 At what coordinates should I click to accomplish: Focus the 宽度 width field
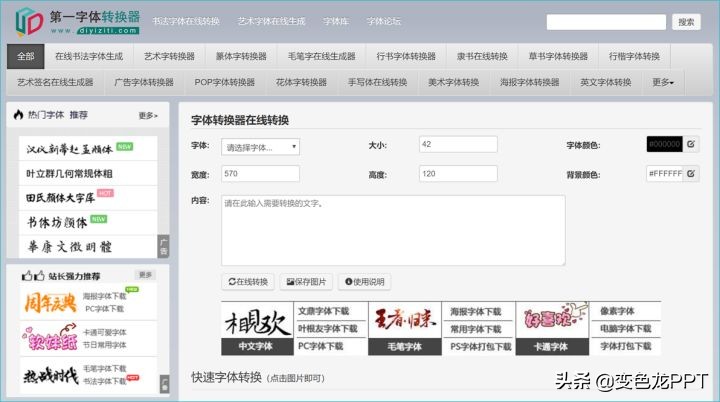click(260, 174)
